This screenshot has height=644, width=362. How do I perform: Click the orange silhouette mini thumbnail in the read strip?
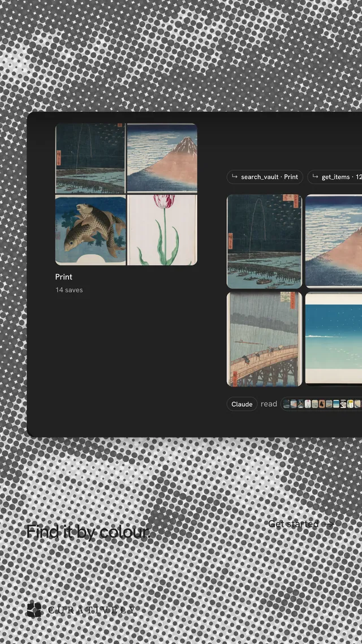click(322, 404)
